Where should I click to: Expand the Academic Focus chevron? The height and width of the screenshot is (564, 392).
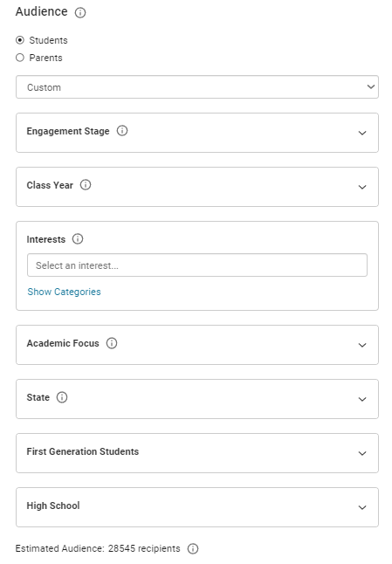362,345
